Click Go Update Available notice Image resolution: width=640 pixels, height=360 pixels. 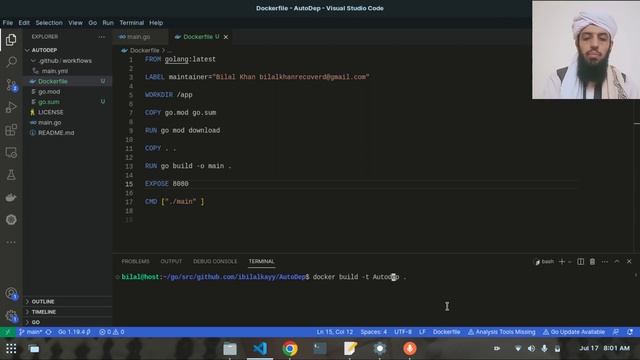tap(573, 332)
